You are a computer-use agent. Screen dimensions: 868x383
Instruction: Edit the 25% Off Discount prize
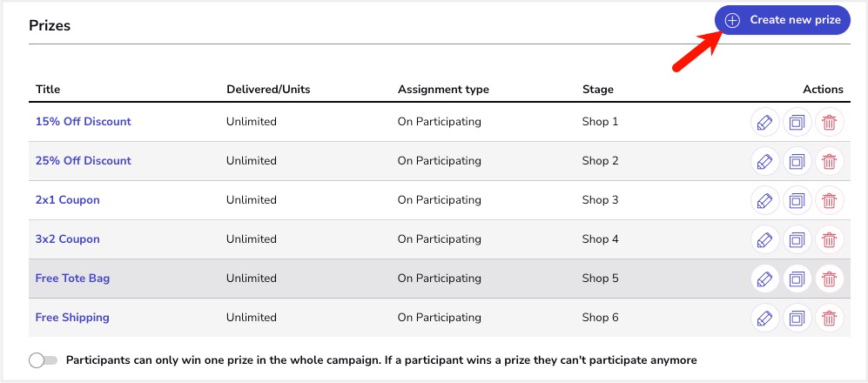click(x=764, y=162)
